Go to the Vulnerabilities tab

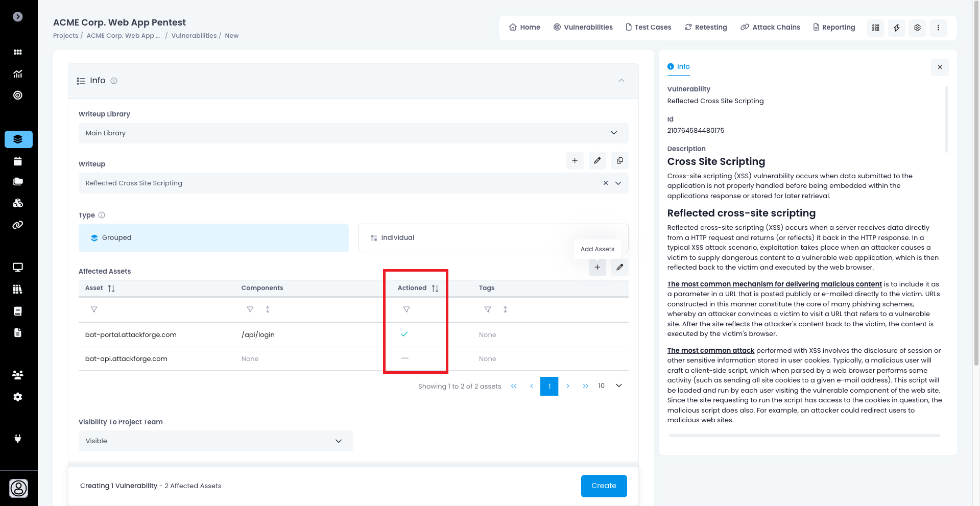pyautogui.click(x=583, y=28)
